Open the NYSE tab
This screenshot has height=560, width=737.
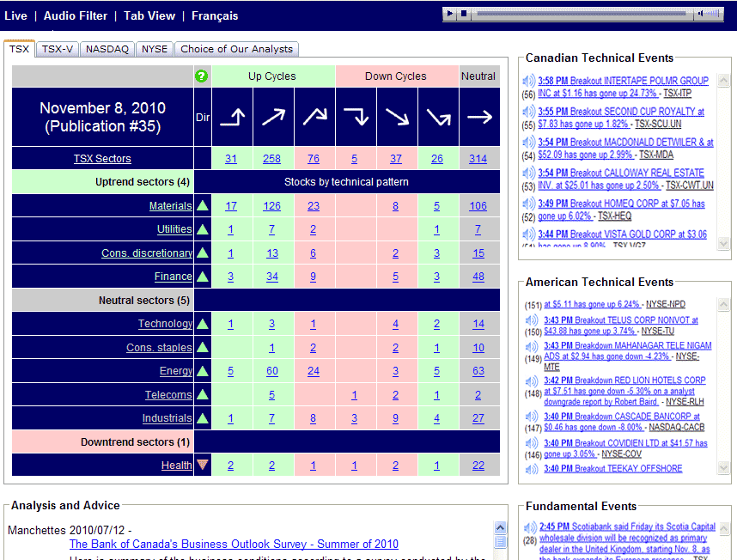[155, 49]
